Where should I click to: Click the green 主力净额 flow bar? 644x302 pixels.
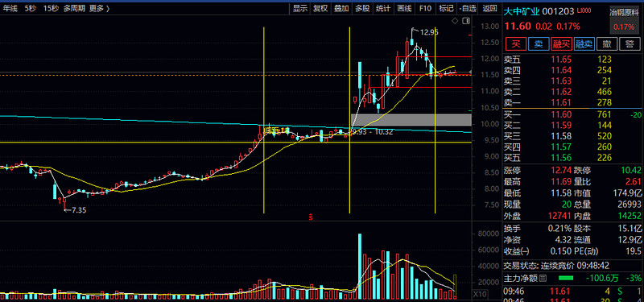coord(566,279)
